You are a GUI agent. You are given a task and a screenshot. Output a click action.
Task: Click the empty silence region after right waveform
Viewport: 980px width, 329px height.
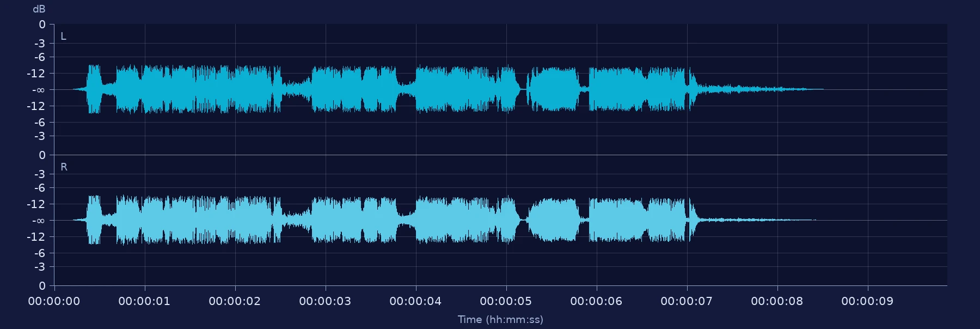tap(882, 220)
